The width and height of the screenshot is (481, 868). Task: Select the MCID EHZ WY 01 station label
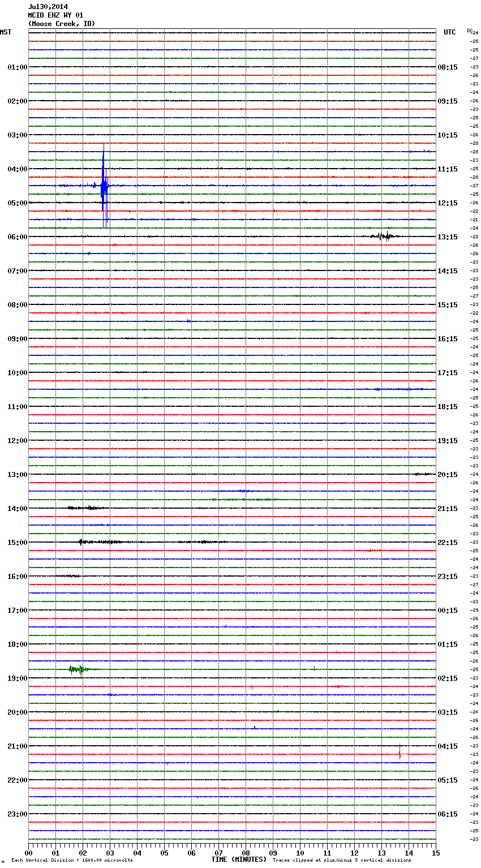[55, 15]
